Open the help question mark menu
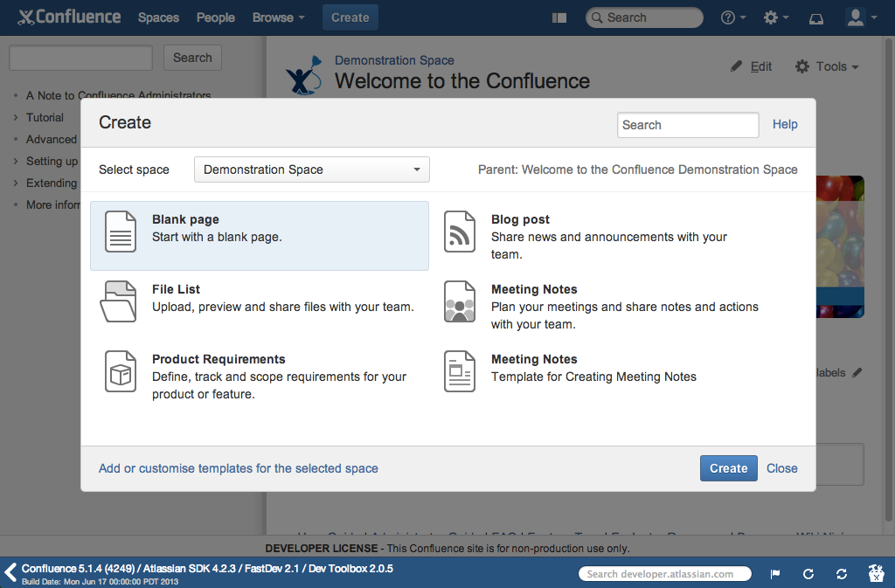The height and width of the screenshot is (588, 895). [732, 17]
